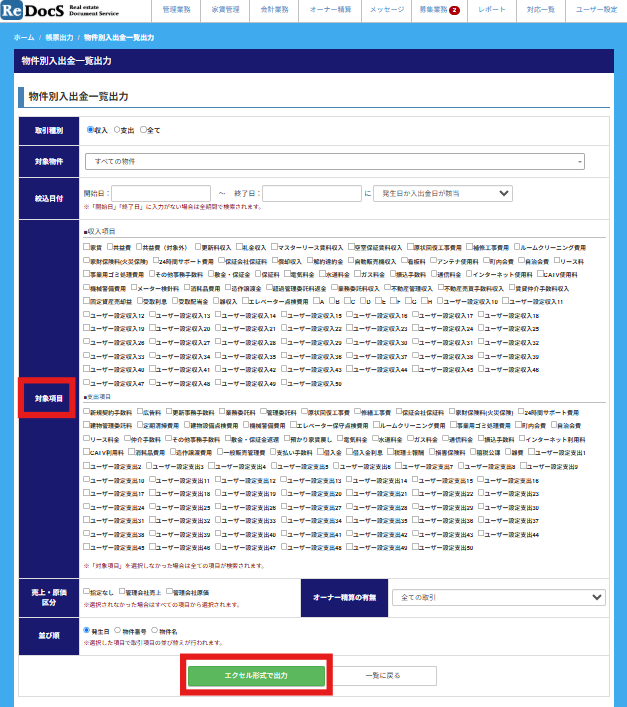Viewport: 627px width, 707px height.
Task: Check the 損害保険料 checkbox
Action: [432, 452]
